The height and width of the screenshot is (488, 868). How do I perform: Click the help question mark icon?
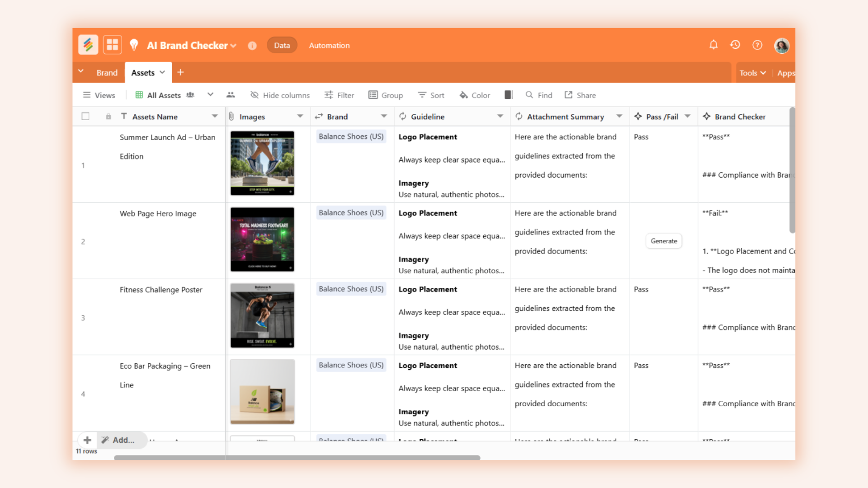point(757,45)
